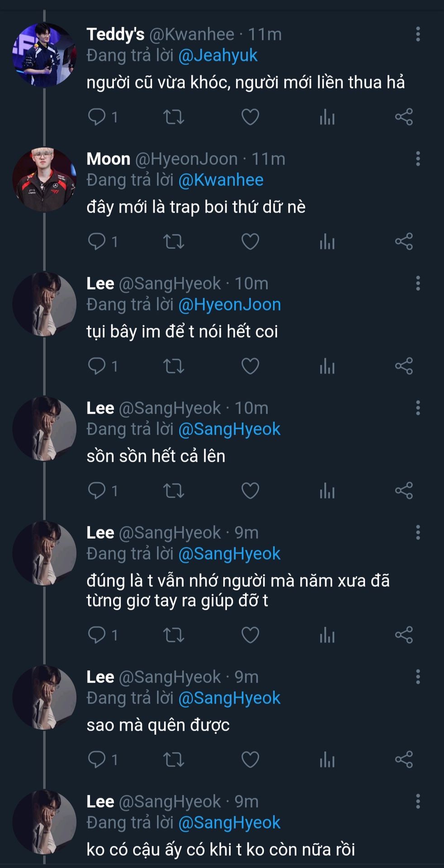The width and height of the screenshot is (444, 868).
Task: View analytics for Moon's tweet
Action: 327,241
